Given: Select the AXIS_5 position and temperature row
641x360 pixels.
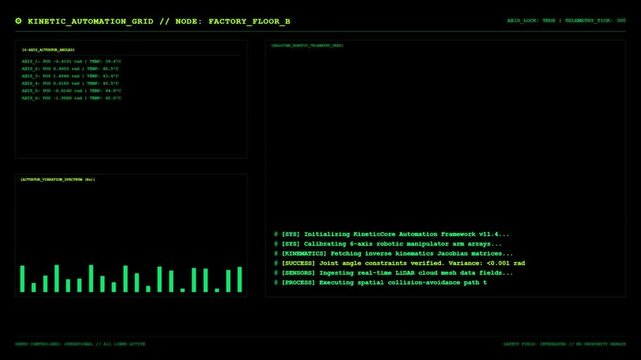Looking at the screenshot, I should (71, 91).
